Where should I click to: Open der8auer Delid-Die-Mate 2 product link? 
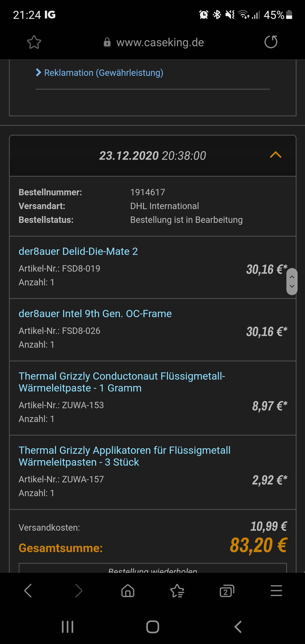coord(78,251)
